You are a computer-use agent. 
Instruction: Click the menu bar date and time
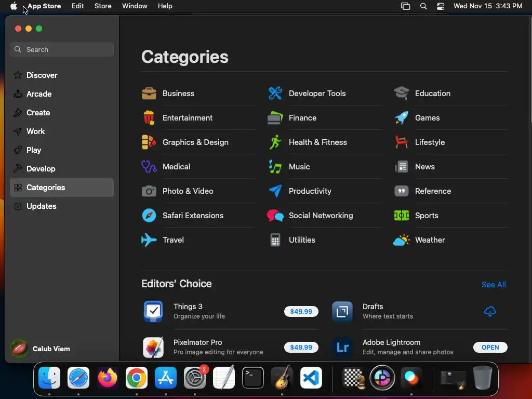click(488, 6)
